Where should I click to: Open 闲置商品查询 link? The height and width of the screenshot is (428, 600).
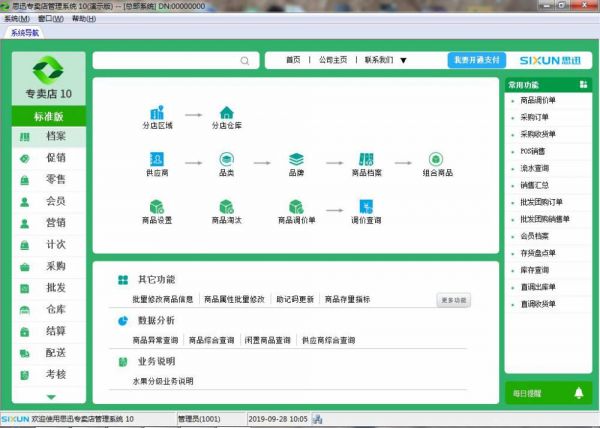tap(268, 340)
